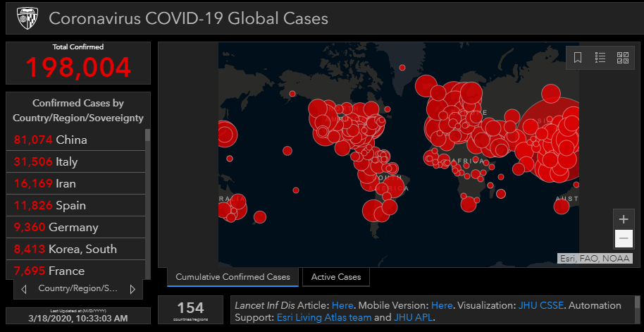This screenshot has width=644, height=332.
Task: Open the Mobile Version 'Here' link
Action: click(x=442, y=305)
